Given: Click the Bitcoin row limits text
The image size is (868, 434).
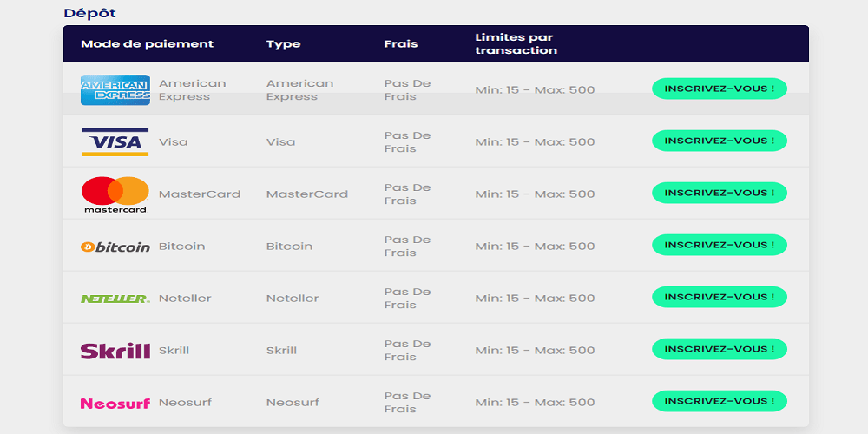Looking at the screenshot, I should [x=535, y=247].
